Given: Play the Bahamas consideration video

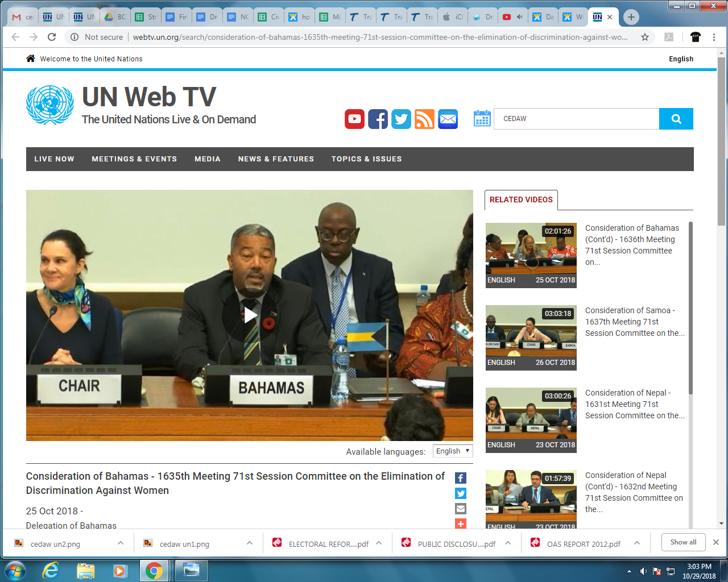Looking at the screenshot, I should pos(250,315).
